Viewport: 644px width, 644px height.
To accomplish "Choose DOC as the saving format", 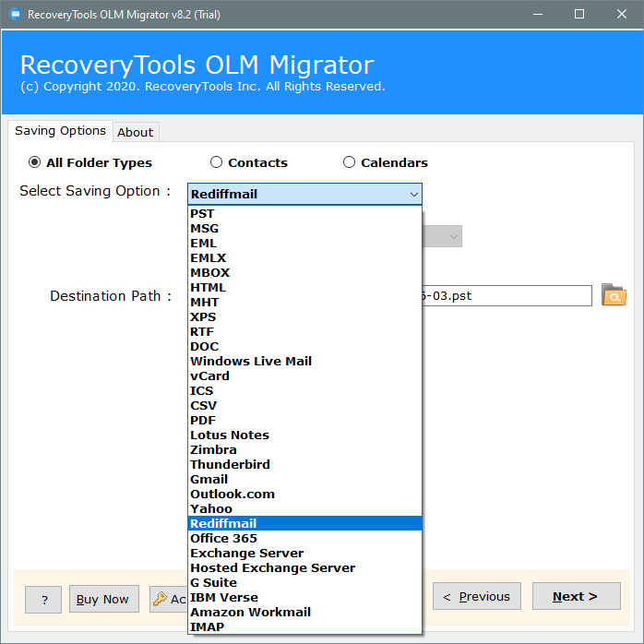I will point(304,347).
